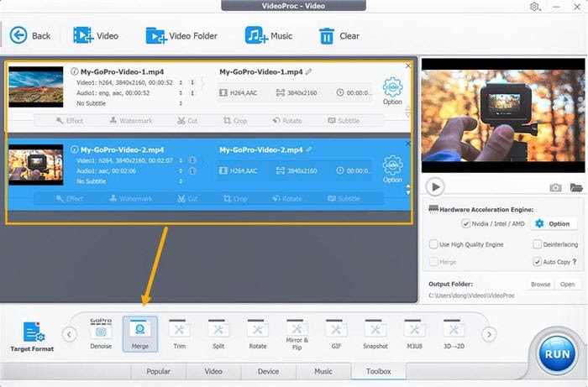Reorder My-GoPro-Video-2.mp4 with its up/down arrows
The height and width of the screenshot is (387, 588).
click(408, 189)
